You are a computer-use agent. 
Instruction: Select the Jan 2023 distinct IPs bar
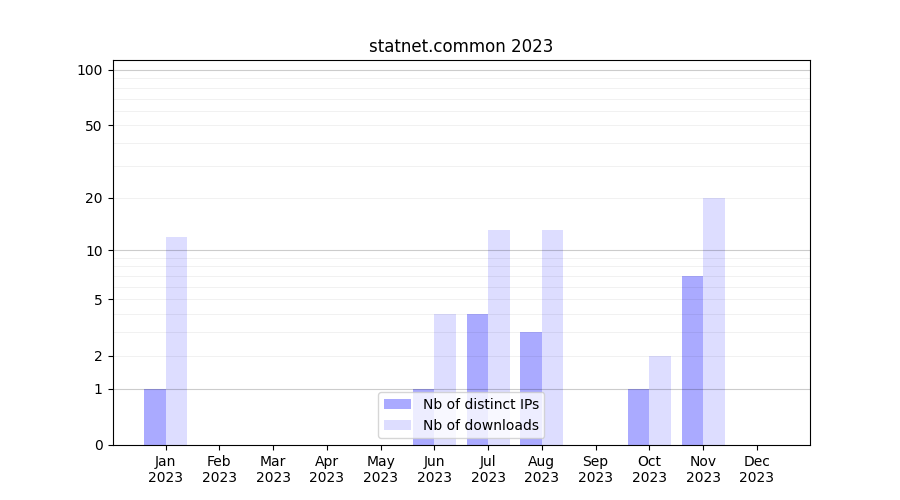coord(155,417)
